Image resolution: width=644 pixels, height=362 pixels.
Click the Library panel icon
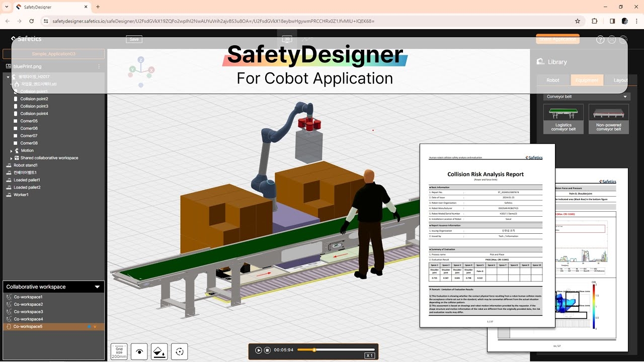541,62
